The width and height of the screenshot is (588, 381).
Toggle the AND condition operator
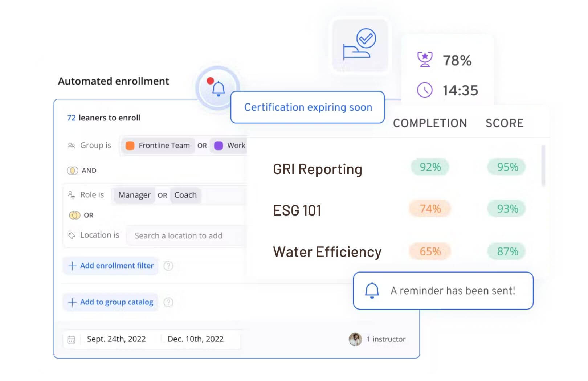(72, 171)
